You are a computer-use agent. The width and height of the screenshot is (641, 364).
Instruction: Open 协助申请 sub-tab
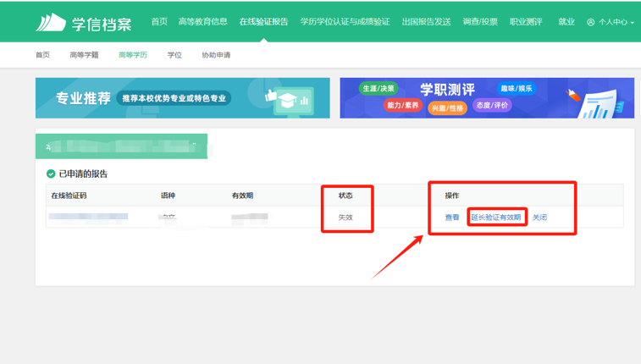point(216,55)
